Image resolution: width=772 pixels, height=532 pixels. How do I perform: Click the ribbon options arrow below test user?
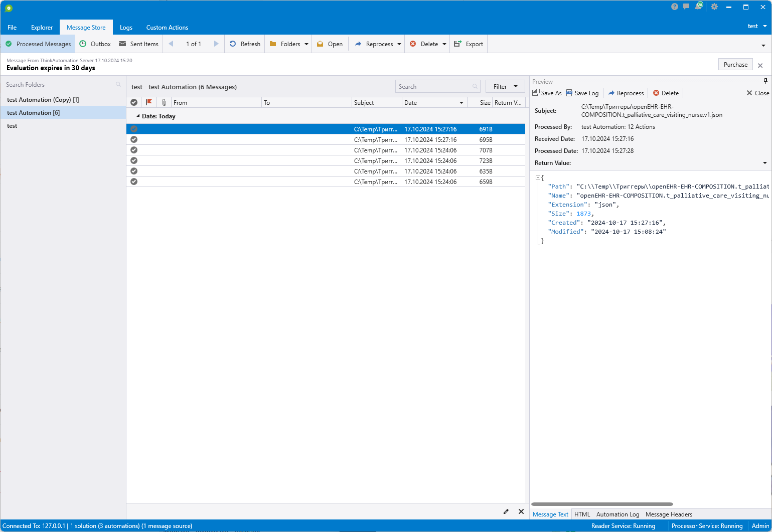(763, 46)
